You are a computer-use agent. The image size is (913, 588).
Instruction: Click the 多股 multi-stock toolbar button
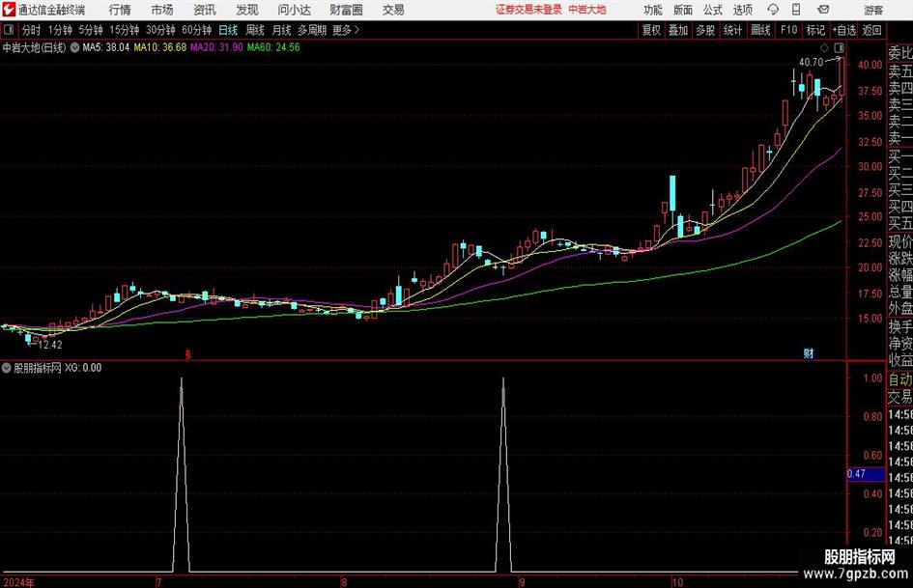tap(705, 30)
